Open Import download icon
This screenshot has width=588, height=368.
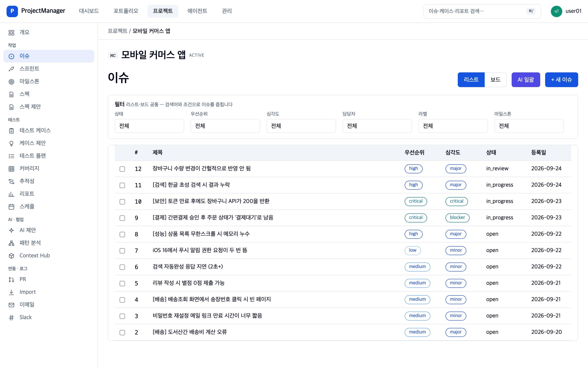pyautogui.click(x=11, y=292)
